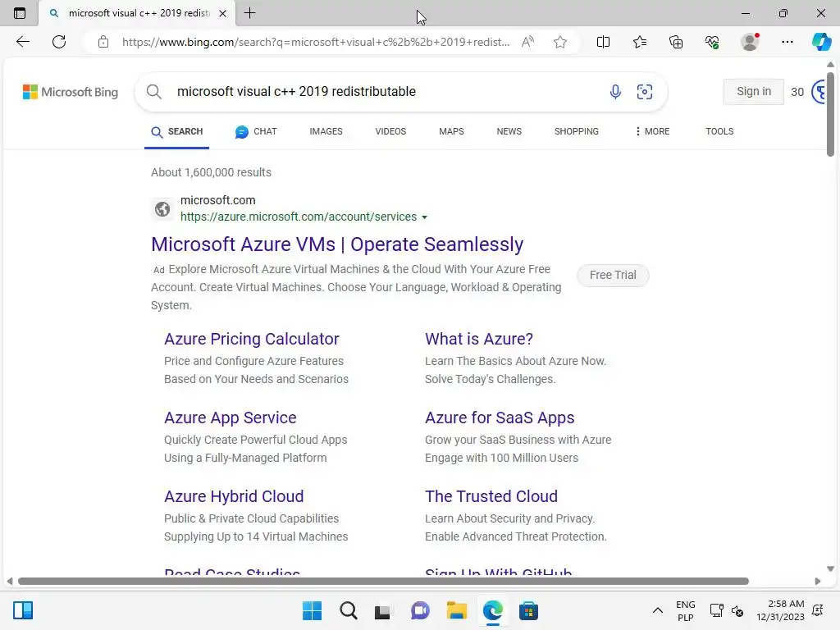Click the Bing search query field

tap(386, 92)
